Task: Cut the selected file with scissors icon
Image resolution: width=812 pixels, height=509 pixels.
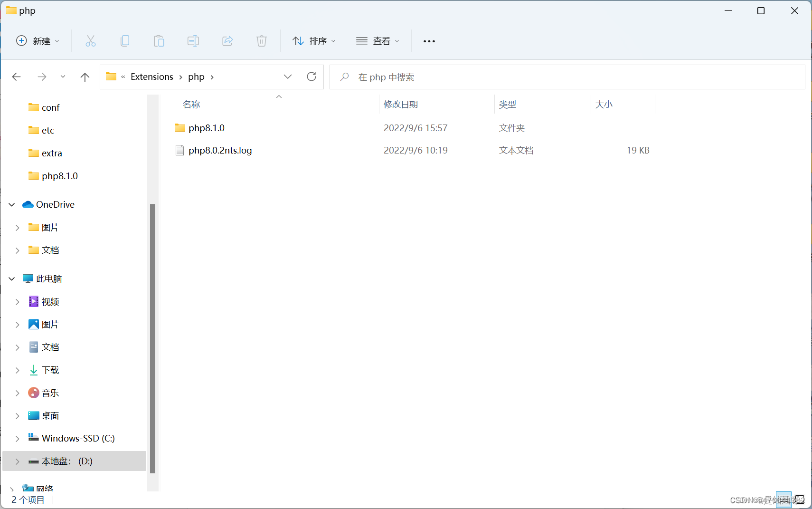Action: (x=90, y=41)
